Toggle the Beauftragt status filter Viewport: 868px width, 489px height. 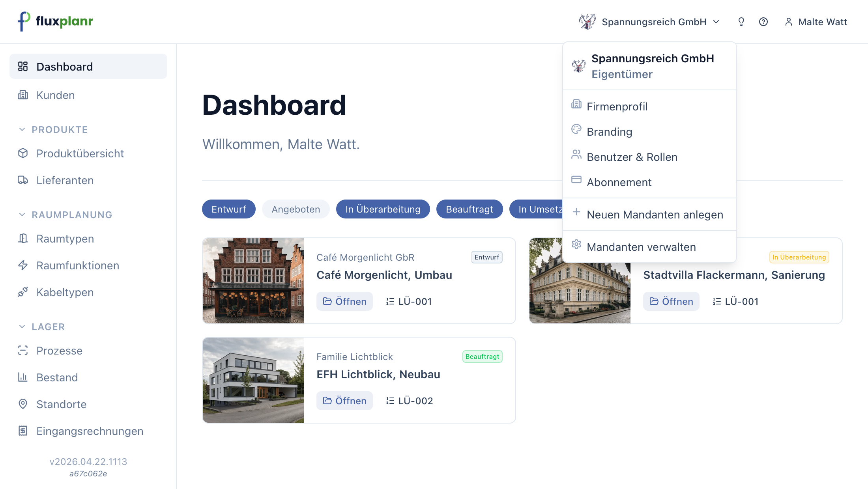pyautogui.click(x=470, y=209)
